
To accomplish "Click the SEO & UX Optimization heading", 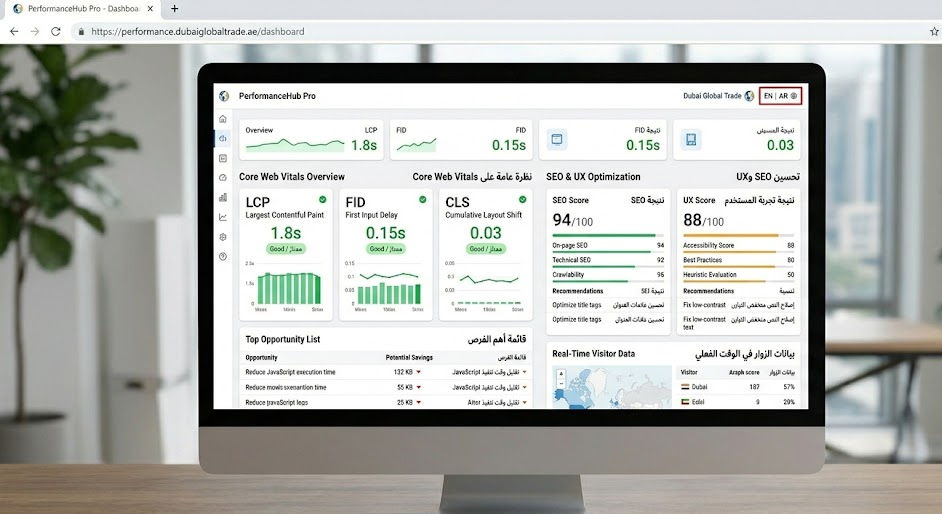I will [x=593, y=177].
